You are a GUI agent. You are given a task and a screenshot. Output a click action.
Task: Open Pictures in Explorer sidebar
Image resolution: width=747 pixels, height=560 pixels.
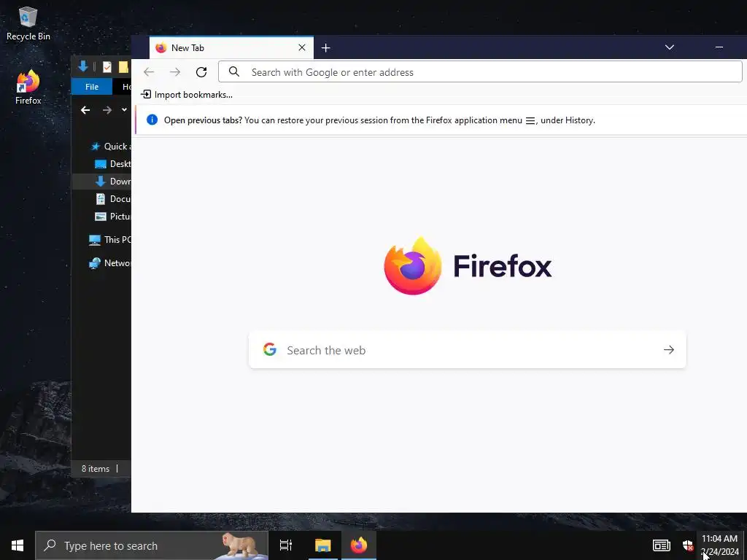point(113,216)
